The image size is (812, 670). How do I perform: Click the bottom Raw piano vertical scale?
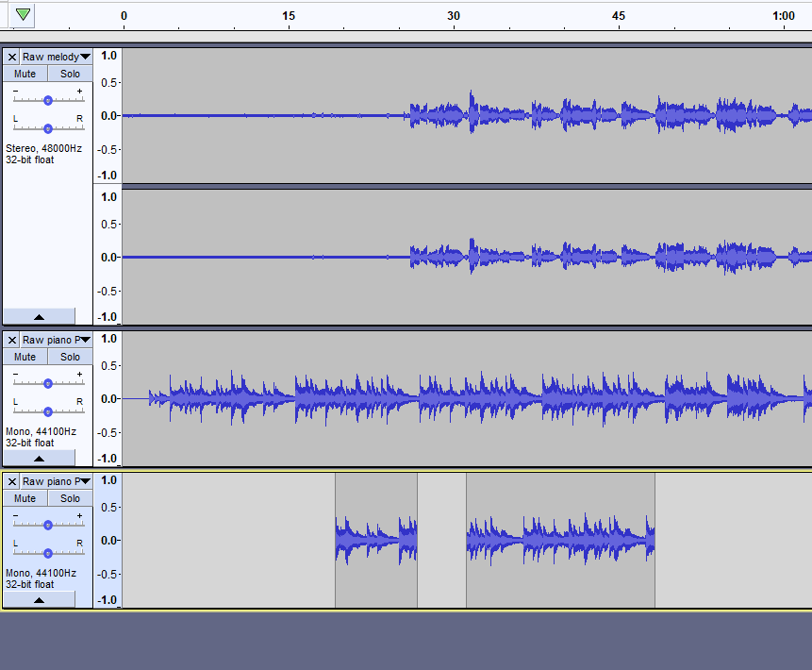(108, 540)
